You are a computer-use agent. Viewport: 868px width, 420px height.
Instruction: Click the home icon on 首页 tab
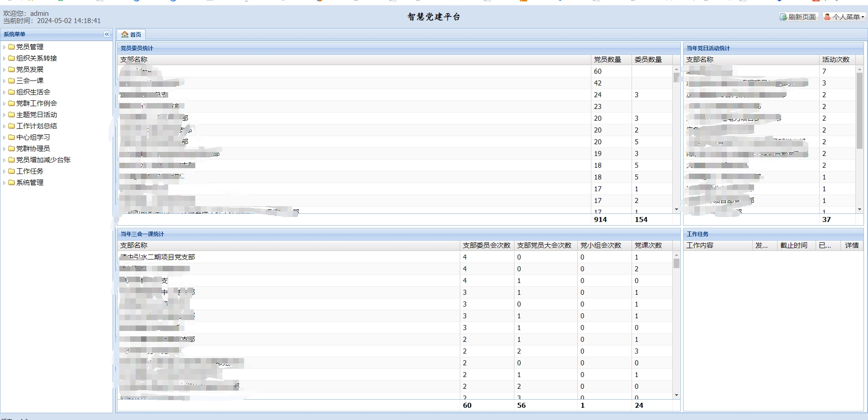pyautogui.click(x=125, y=34)
